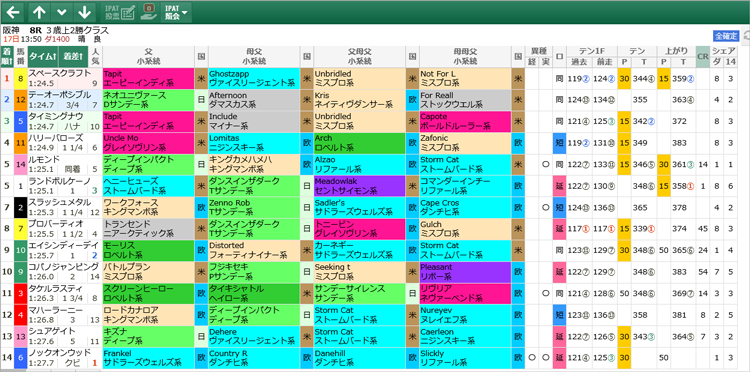The image size is (750, 372).
Task: Select horse ルモンド
Action: click(x=44, y=159)
